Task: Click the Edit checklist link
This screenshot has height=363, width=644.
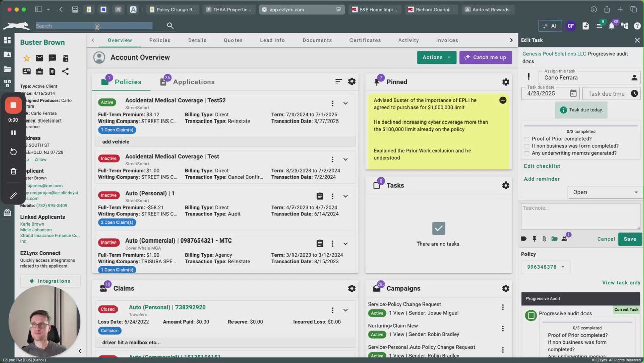Action: 542,166
